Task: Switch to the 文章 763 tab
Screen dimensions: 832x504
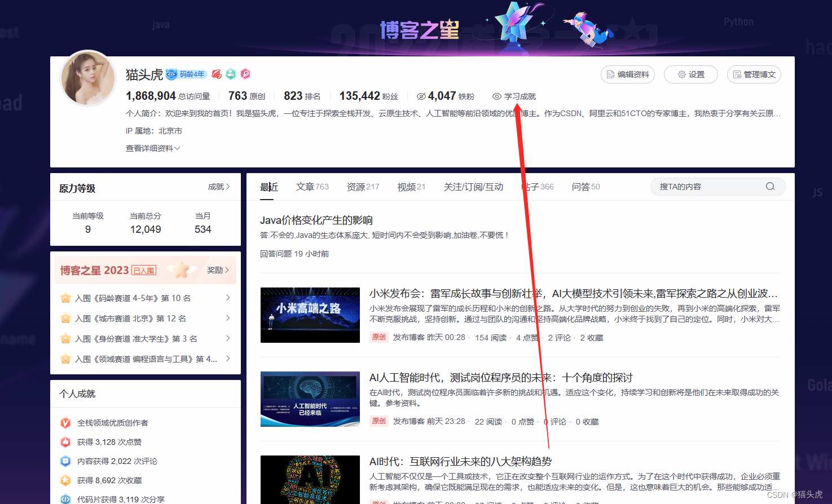Action: (x=312, y=187)
